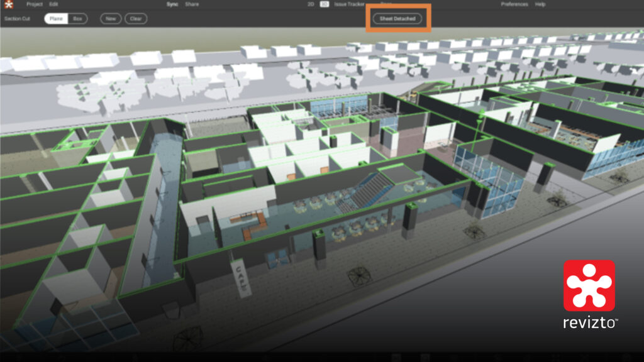Click the red Revizto logo watermark
644x362 pixels.
click(589, 286)
